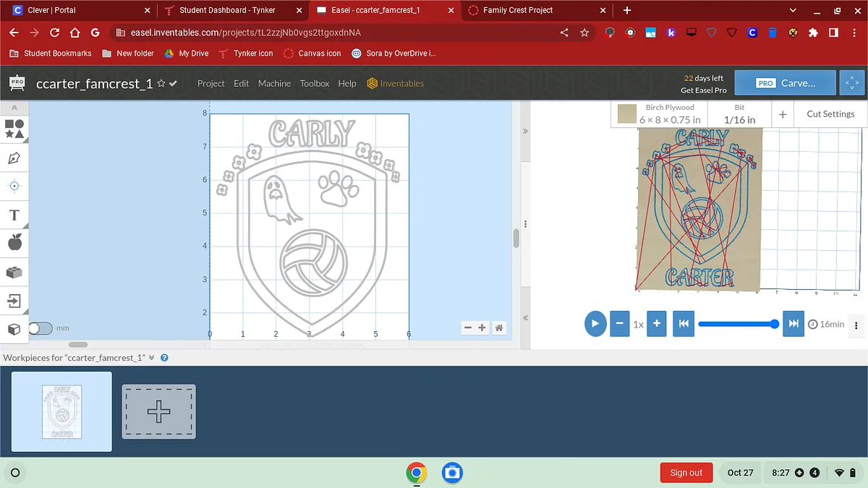Open the 3D cube tool
Screen dimensions: 868x488
[14, 329]
